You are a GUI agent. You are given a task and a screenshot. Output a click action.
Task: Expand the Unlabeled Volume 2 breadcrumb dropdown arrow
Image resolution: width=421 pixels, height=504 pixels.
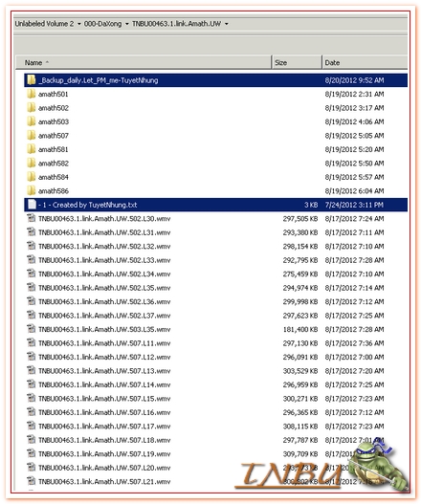pos(79,24)
